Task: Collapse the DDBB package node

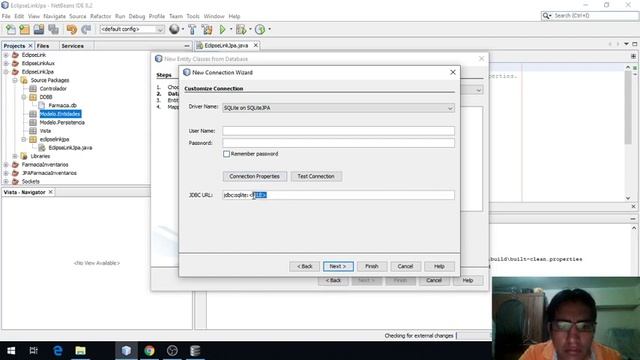Action: pos(24,97)
